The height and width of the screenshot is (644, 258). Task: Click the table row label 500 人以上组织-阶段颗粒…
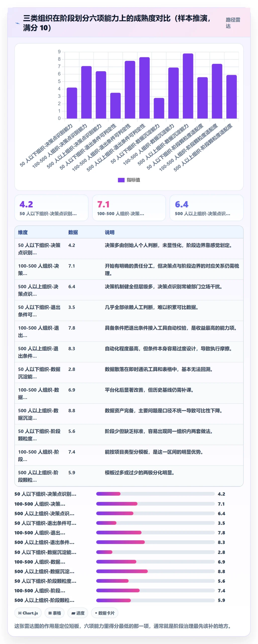pos(38,476)
